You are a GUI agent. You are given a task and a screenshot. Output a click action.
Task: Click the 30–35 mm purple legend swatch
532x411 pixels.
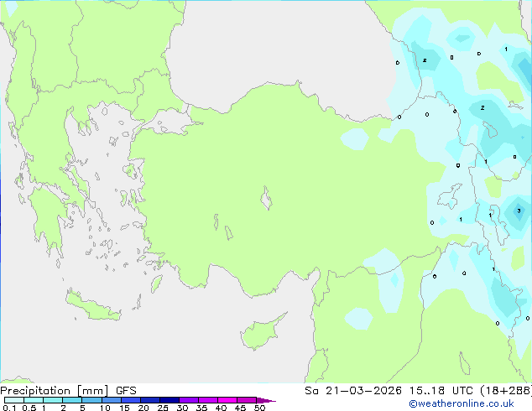point(188,400)
